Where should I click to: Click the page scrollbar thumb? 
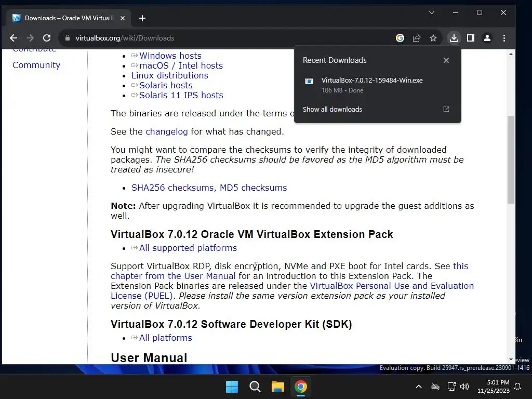tap(511, 159)
